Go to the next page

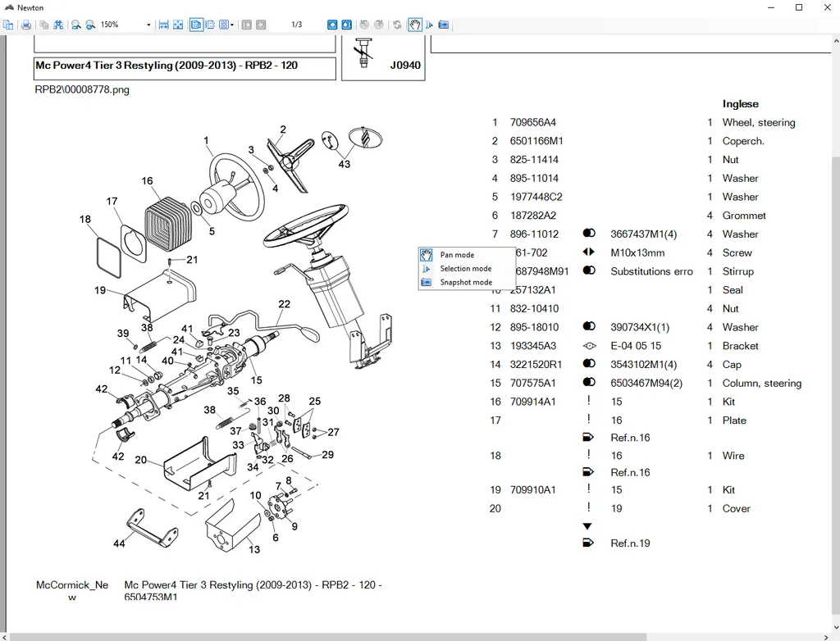pos(332,25)
